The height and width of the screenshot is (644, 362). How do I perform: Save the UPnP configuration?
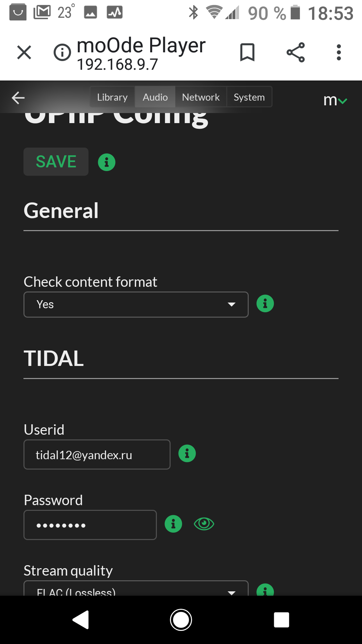56,162
